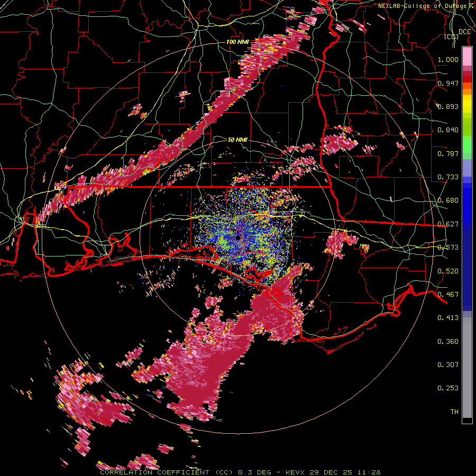Screen dimensions: 476x476
Task: Click the 0.307 legend value
Action: 448,365
